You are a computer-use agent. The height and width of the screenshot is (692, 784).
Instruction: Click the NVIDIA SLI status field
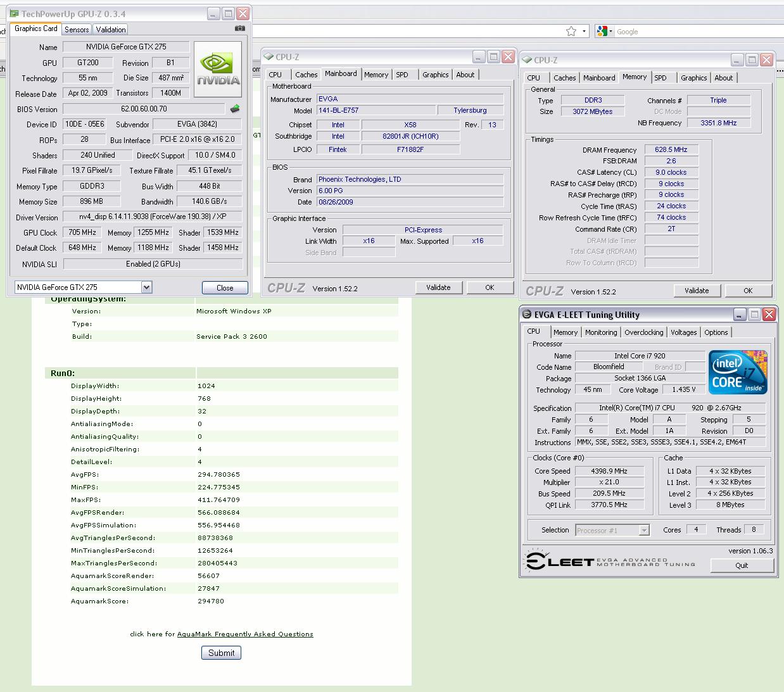(x=153, y=264)
